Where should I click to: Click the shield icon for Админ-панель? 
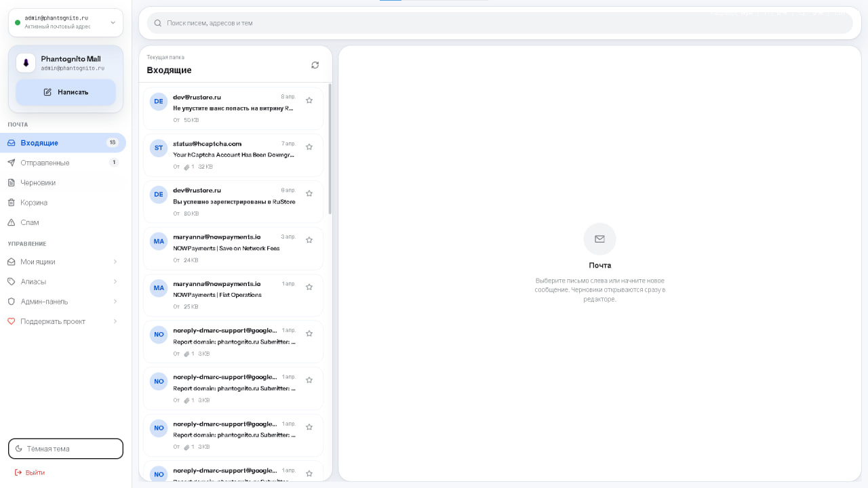[x=11, y=302]
